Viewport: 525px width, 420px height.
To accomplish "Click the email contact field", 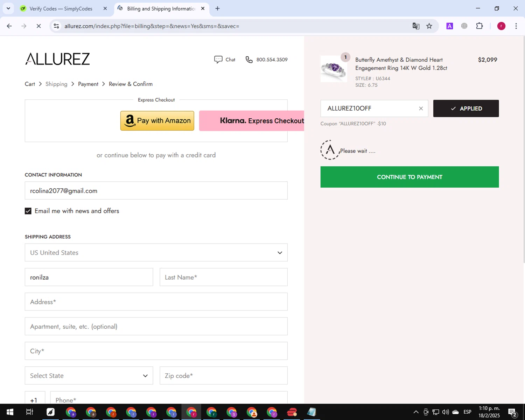I will point(156,191).
